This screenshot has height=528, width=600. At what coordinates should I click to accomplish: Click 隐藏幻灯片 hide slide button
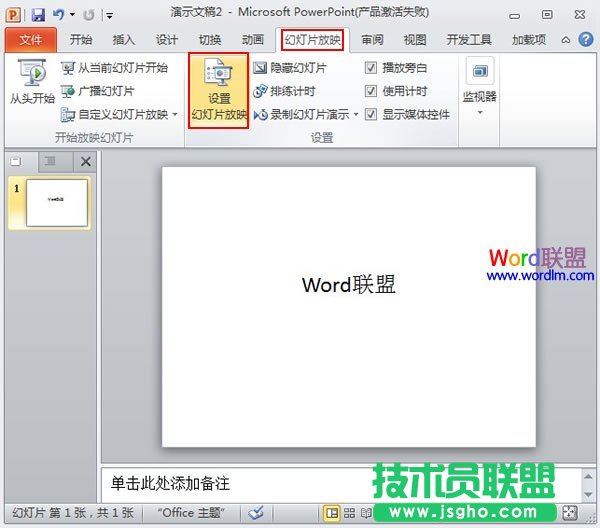coord(290,68)
